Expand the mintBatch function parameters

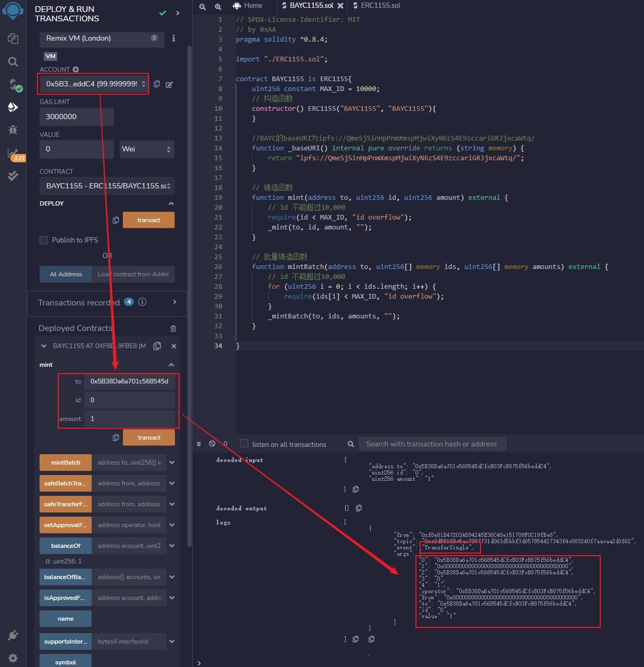(172, 463)
